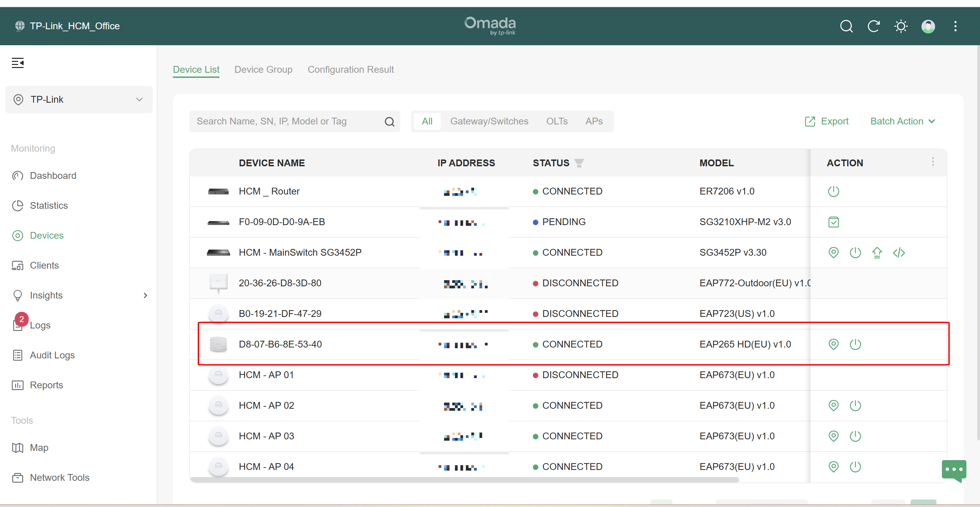Reboot HCM - AP 02

coord(855,406)
